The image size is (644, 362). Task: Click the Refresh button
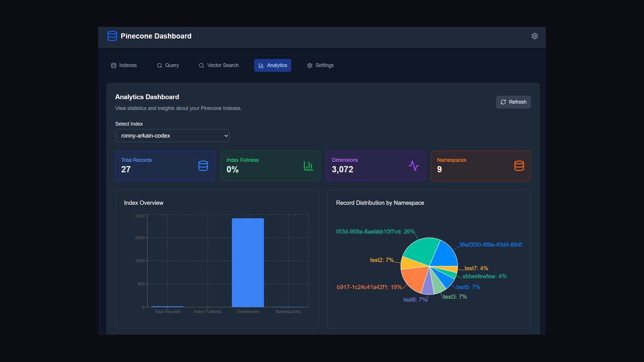coord(514,102)
